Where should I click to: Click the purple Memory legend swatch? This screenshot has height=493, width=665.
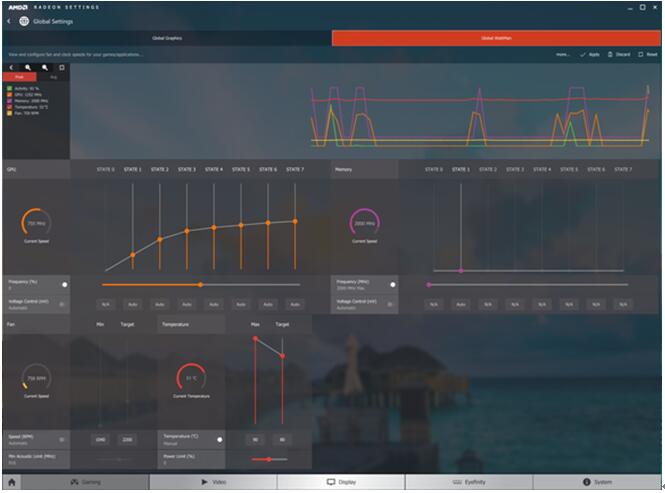pyautogui.click(x=9, y=101)
